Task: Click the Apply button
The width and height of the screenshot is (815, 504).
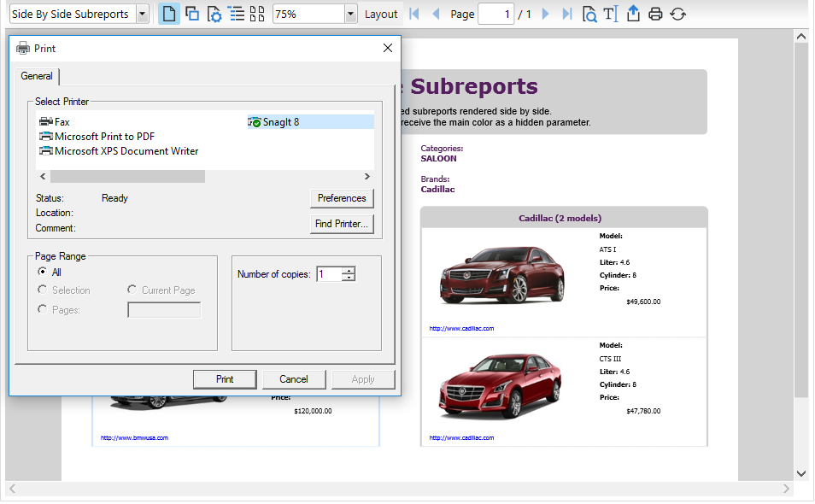Action: coord(363,379)
